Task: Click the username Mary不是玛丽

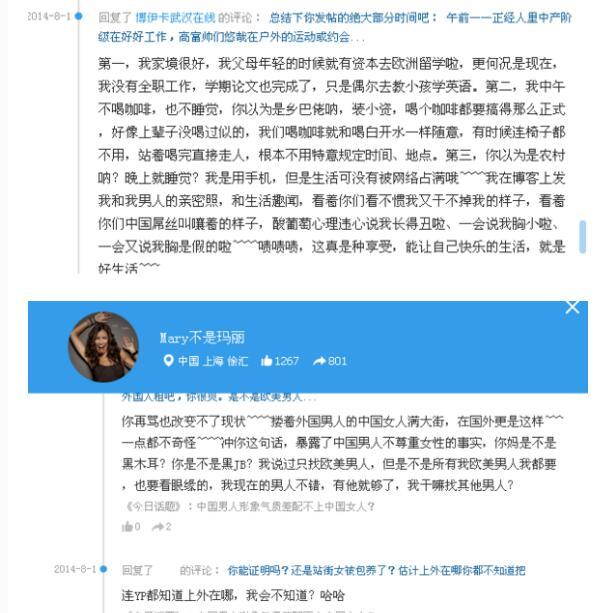Action: 202,338
